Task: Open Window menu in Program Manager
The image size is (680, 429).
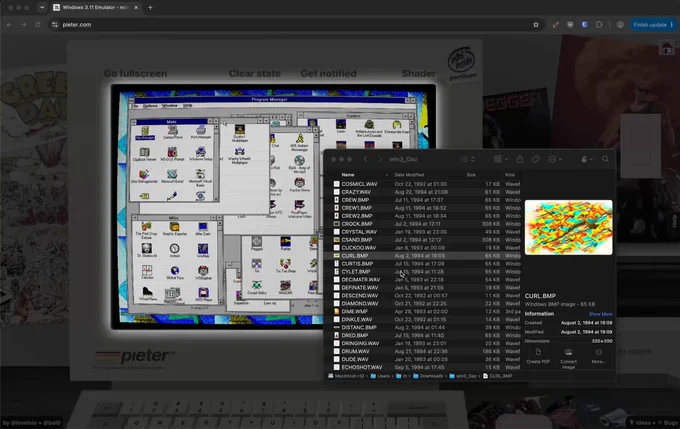Action: (x=170, y=106)
